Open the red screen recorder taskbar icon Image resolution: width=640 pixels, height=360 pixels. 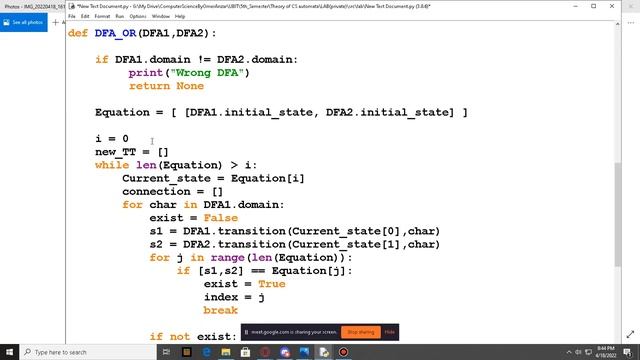click(343, 352)
